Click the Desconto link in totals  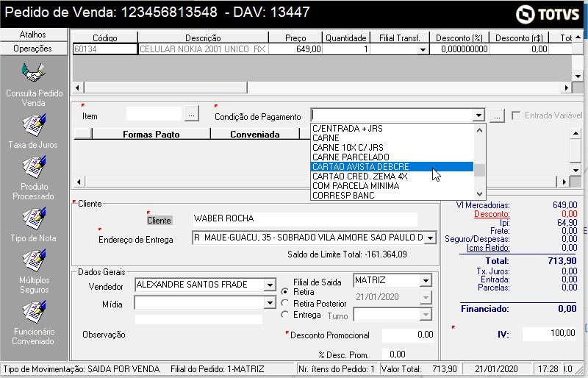(492, 214)
